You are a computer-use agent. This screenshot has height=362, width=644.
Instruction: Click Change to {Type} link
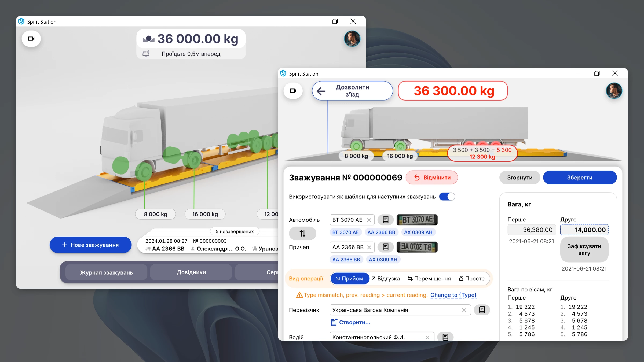(x=453, y=295)
